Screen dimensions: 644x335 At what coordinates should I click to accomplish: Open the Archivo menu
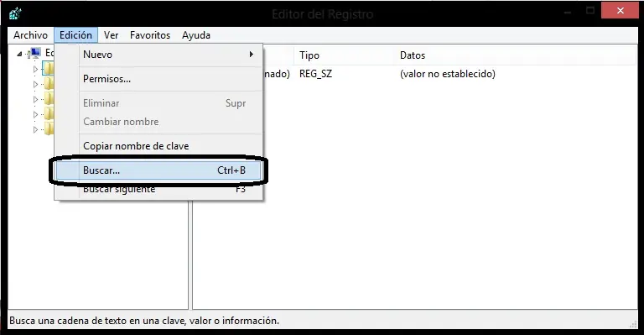point(30,35)
